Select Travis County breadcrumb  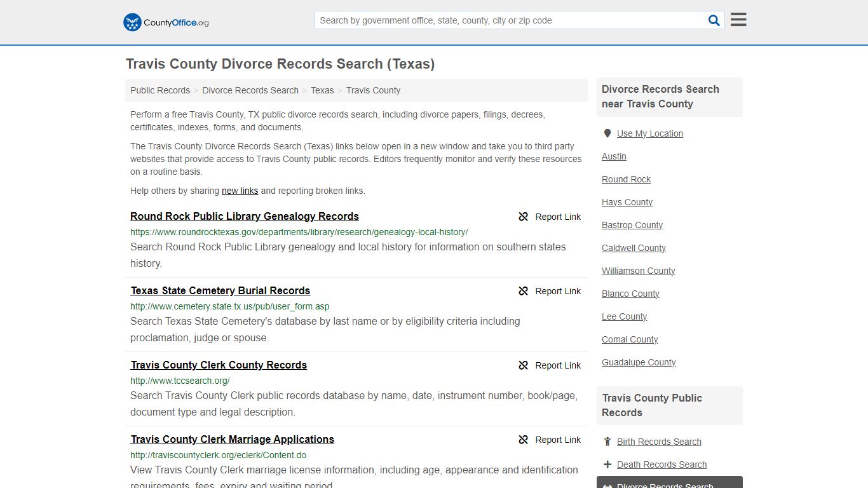tap(373, 90)
